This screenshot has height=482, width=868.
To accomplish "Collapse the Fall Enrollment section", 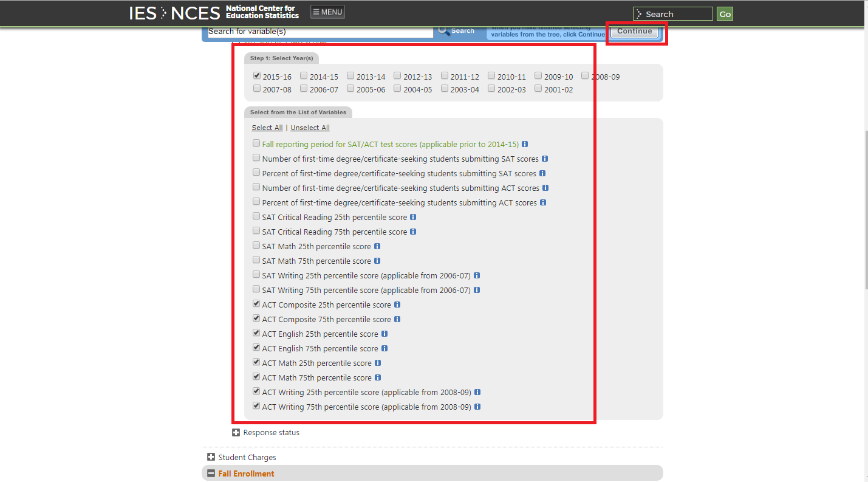I will pos(211,473).
